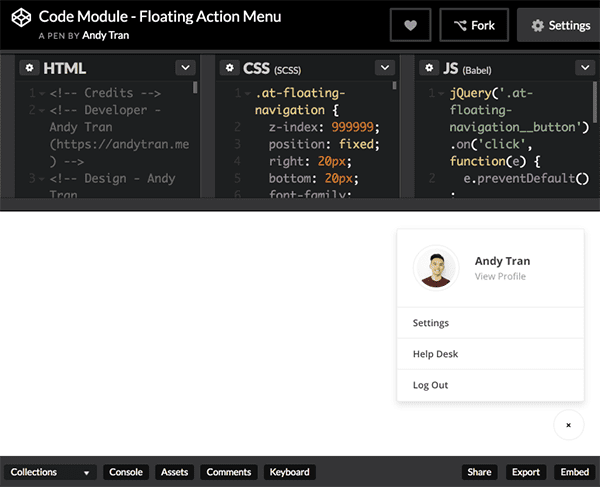Click '<!-- Credits -->' in HTML editor
600x487 pixels.
point(105,93)
